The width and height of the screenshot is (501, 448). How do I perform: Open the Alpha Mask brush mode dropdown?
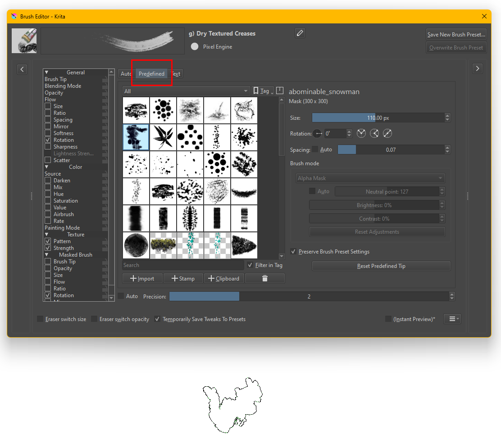coord(370,178)
